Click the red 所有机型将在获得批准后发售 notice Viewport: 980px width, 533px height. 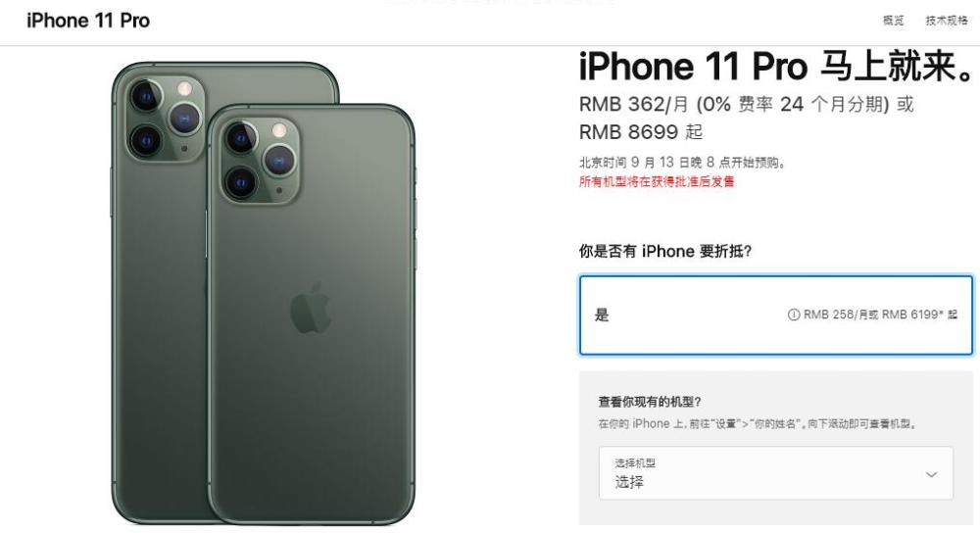pyautogui.click(x=657, y=182)
